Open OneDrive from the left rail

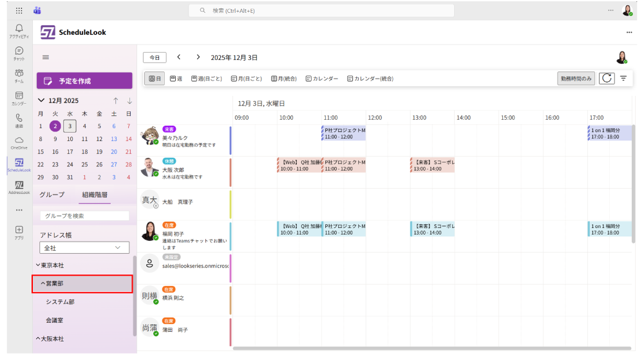pyautogui.click(x=19, y=142)
